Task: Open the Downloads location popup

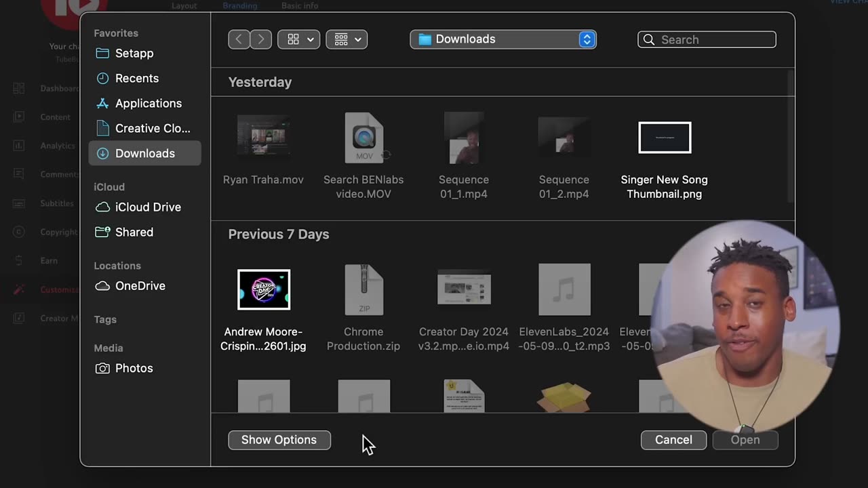Action: coord(503,39)
